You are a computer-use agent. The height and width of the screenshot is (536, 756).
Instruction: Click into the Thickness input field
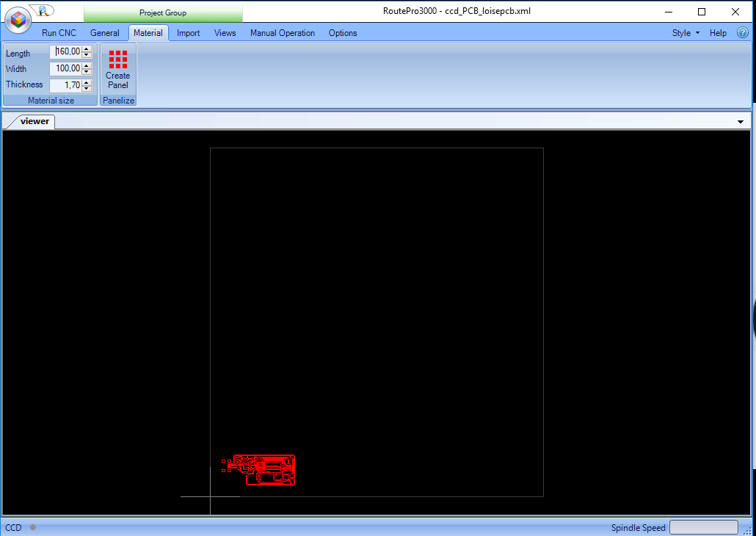pyautogui.click(x=65, y=86)
